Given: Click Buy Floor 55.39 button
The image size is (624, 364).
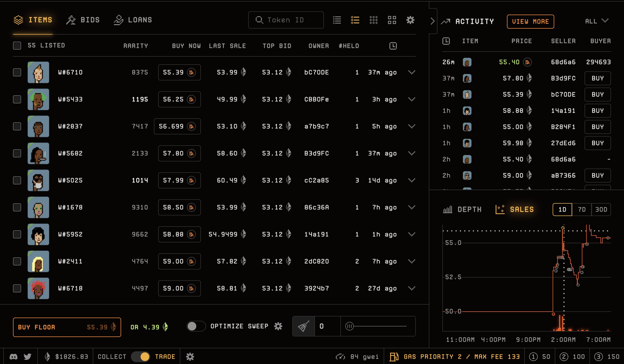Looking at the screenshot, I should coord(67,327).
